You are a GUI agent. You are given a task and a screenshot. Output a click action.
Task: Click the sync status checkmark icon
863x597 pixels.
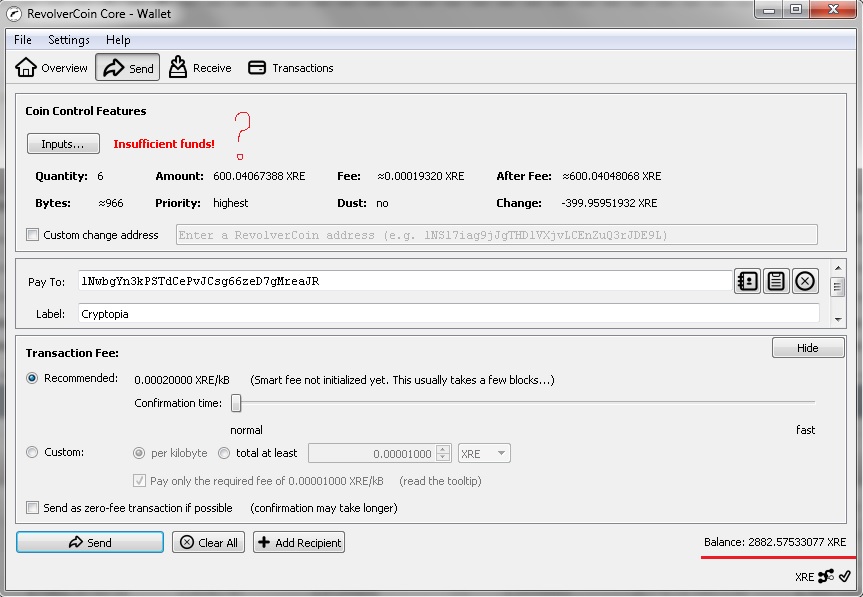(845, 576)
